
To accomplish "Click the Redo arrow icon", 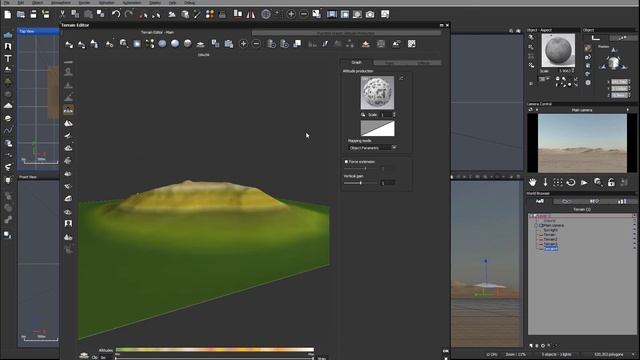I will tap(129, 14).
